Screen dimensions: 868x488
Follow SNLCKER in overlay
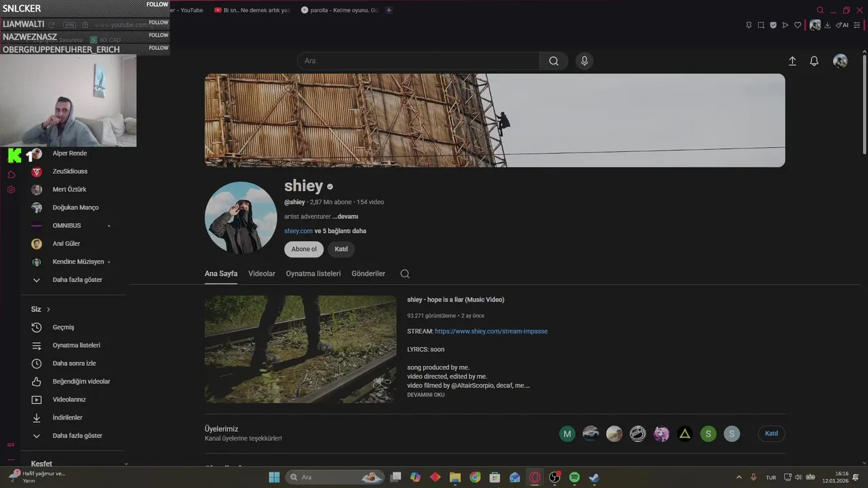(x=157, y=4)
